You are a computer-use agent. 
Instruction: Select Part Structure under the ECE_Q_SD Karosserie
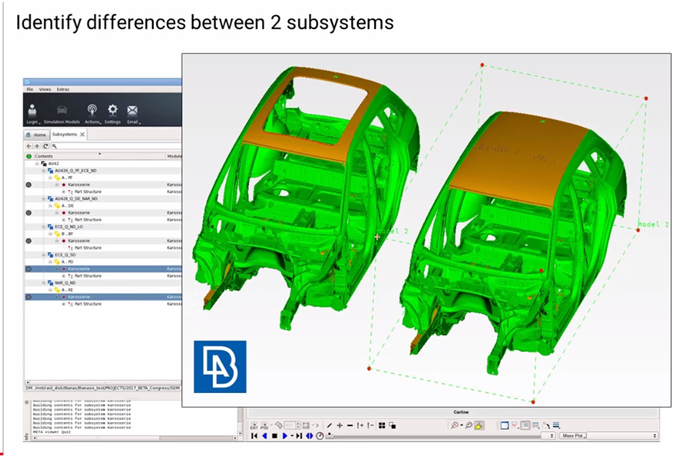88,276
